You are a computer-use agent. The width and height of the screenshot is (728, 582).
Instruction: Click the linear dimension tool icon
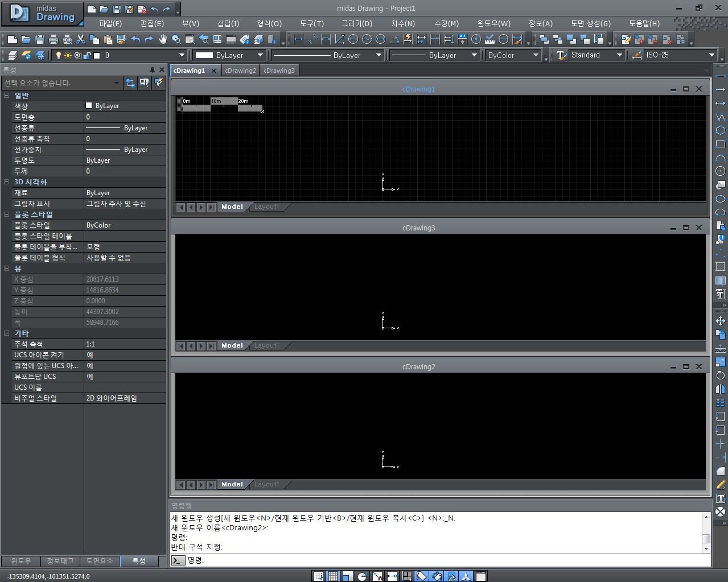click(298, 39)
